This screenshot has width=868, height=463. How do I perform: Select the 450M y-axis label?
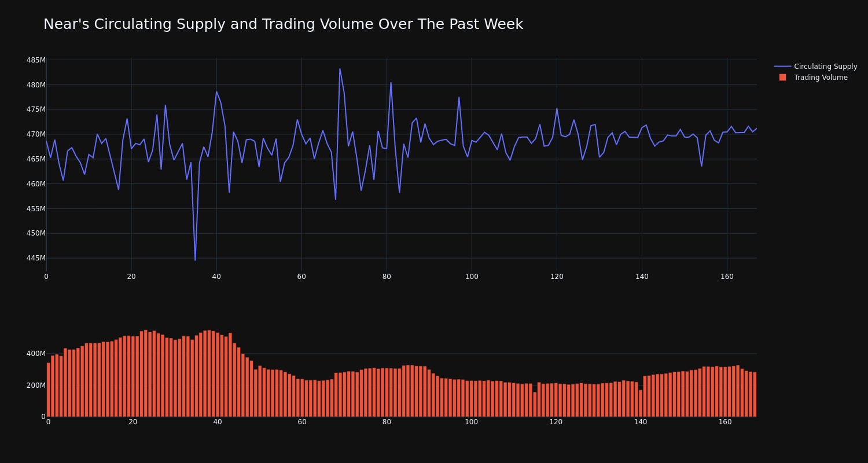(36, 233)
